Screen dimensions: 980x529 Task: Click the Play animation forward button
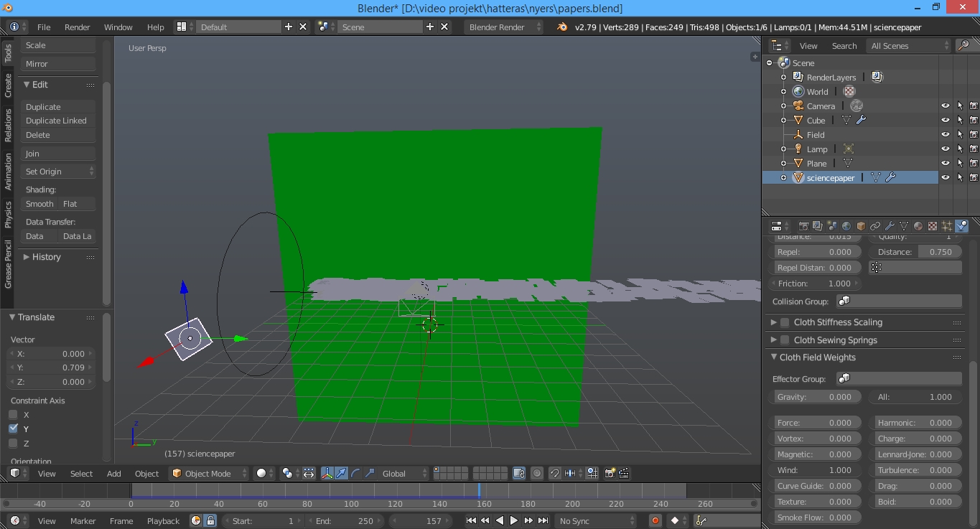point(514,520)
